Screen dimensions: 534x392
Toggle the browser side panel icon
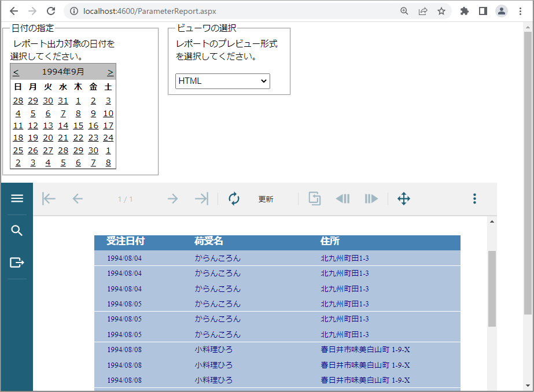point(483,11)
